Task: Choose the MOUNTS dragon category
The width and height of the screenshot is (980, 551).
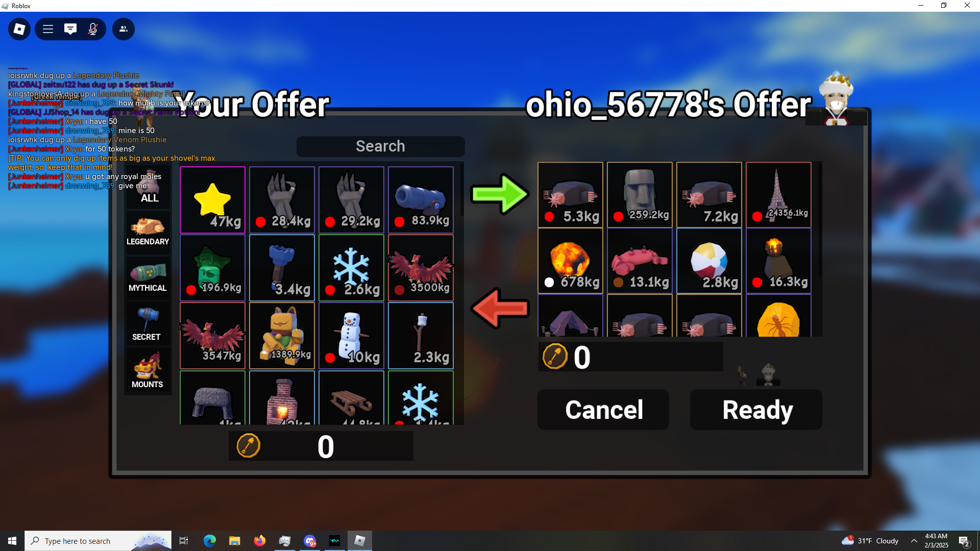Action: (x=148, y=371)
